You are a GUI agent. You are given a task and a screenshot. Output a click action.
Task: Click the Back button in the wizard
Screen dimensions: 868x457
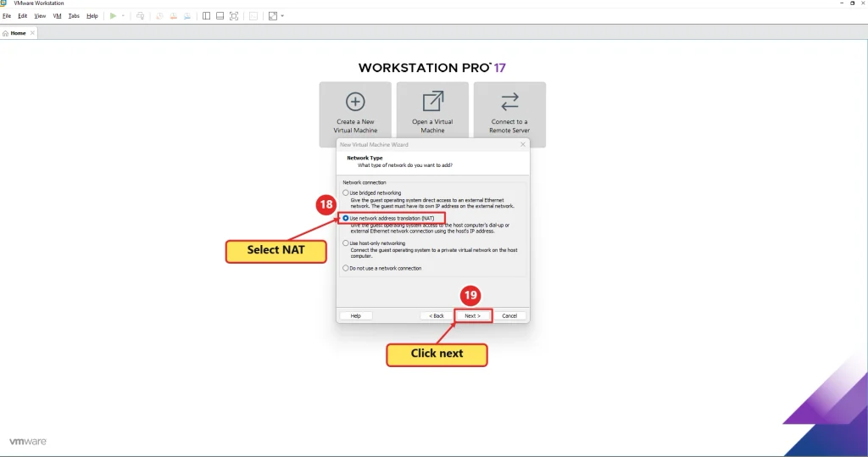tap(437, 315)
